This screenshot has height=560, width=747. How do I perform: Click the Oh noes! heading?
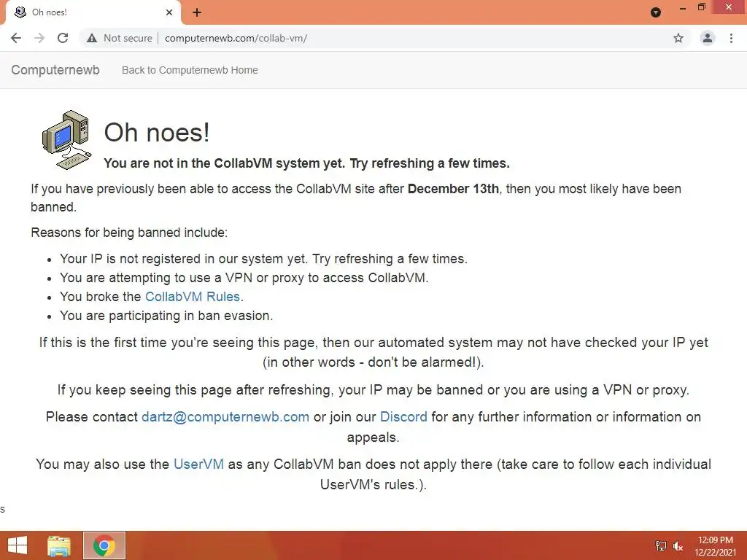(157, 133)
